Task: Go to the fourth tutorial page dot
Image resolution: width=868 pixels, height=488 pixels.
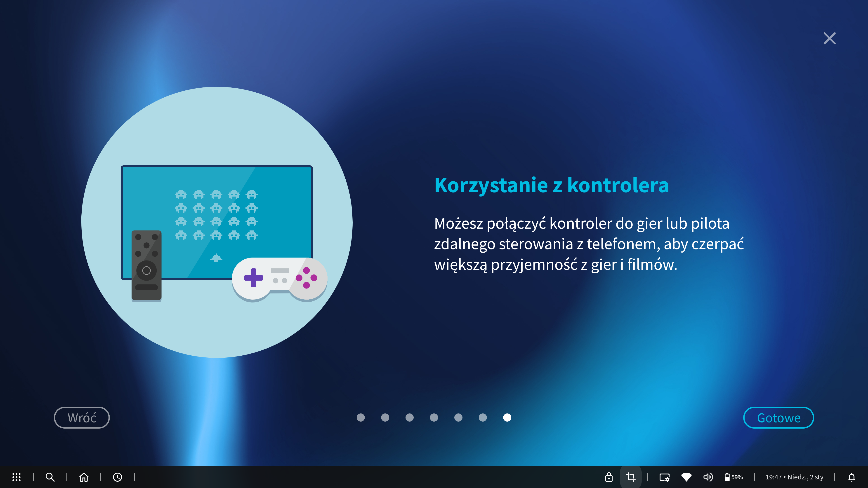Action: (434, 418)
